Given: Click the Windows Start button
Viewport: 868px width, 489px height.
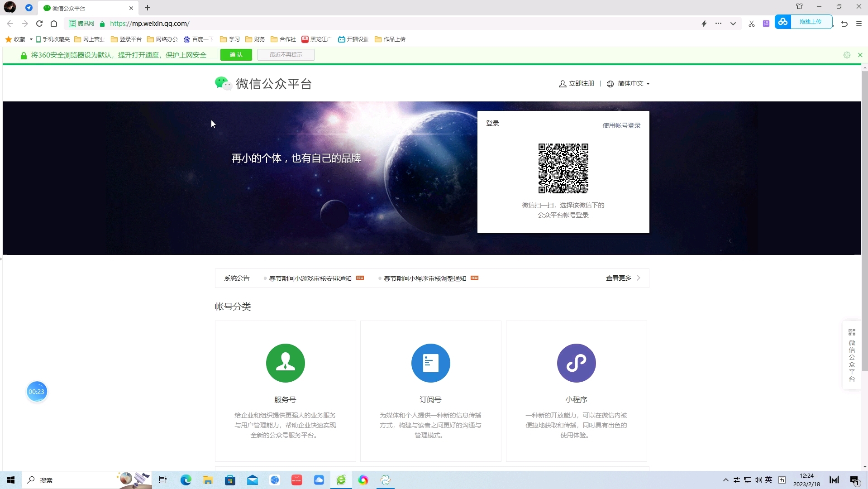Looking at the screenshot, I should point(11,480).
